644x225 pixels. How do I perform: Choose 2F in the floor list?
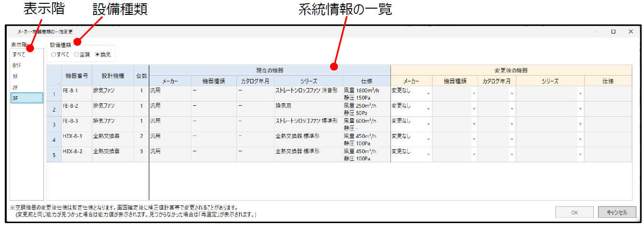(x=16, y=87)
